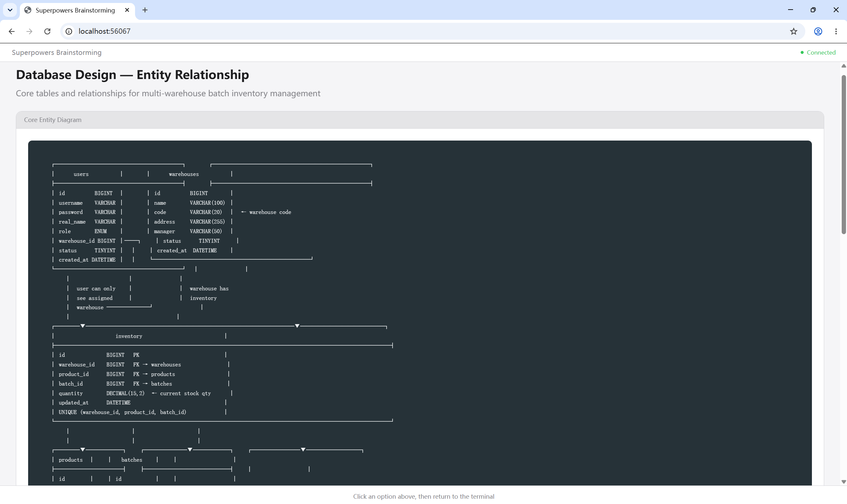
Task: Restore down the browser window
Action: [813, 10]
